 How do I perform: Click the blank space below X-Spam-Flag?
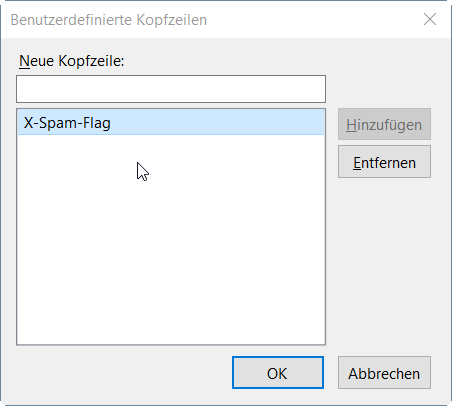click(171, 239)
